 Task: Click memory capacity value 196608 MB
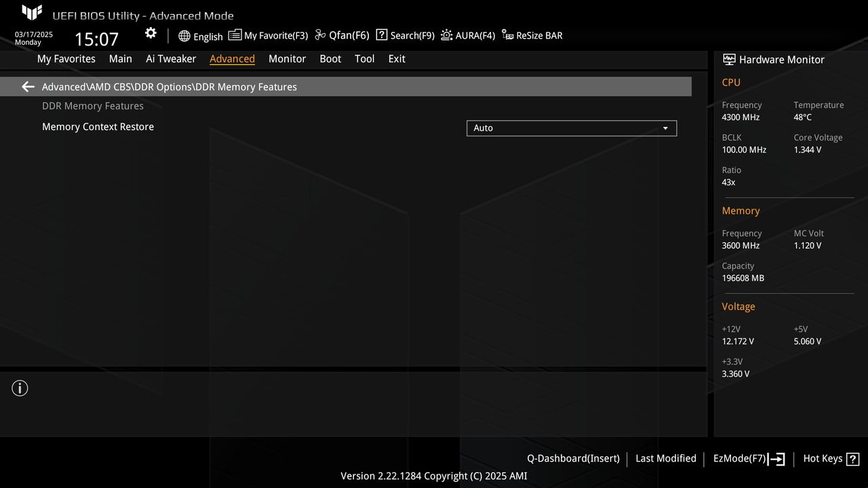pyautogui.click(x=743, y=278)
